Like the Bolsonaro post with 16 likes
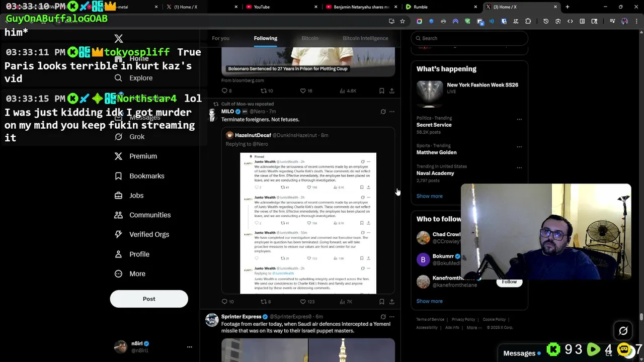644x362 pixels. click(306, 91)
